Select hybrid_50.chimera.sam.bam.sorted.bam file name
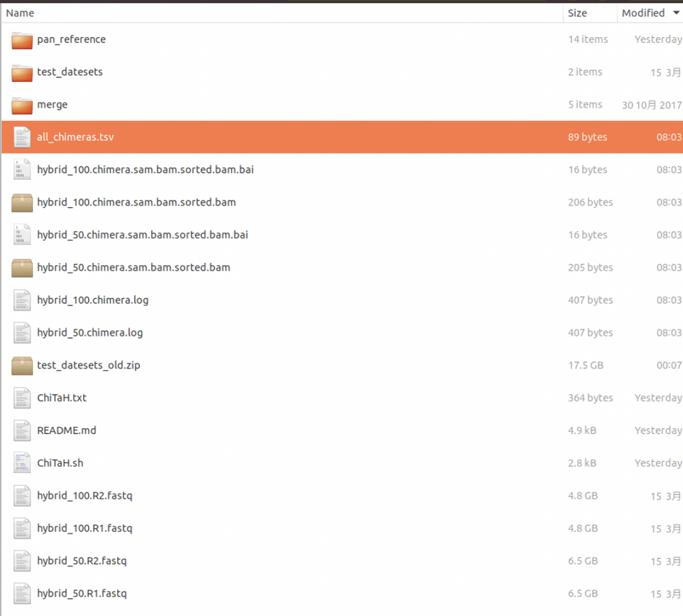 point(133,267)
